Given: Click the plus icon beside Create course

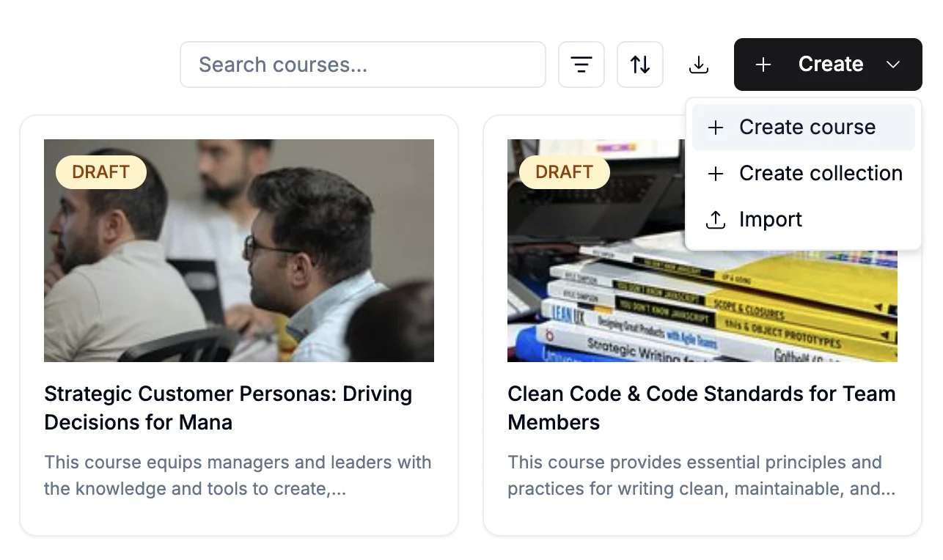Looking at the screenshot, I should (x=715, y=128).
